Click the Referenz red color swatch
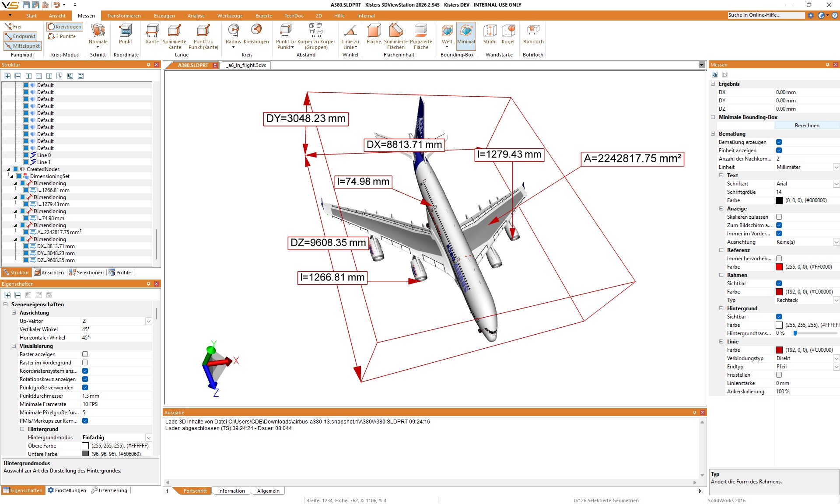The height and width of the screenshot is (504, 840). click(x=779, y=267)
